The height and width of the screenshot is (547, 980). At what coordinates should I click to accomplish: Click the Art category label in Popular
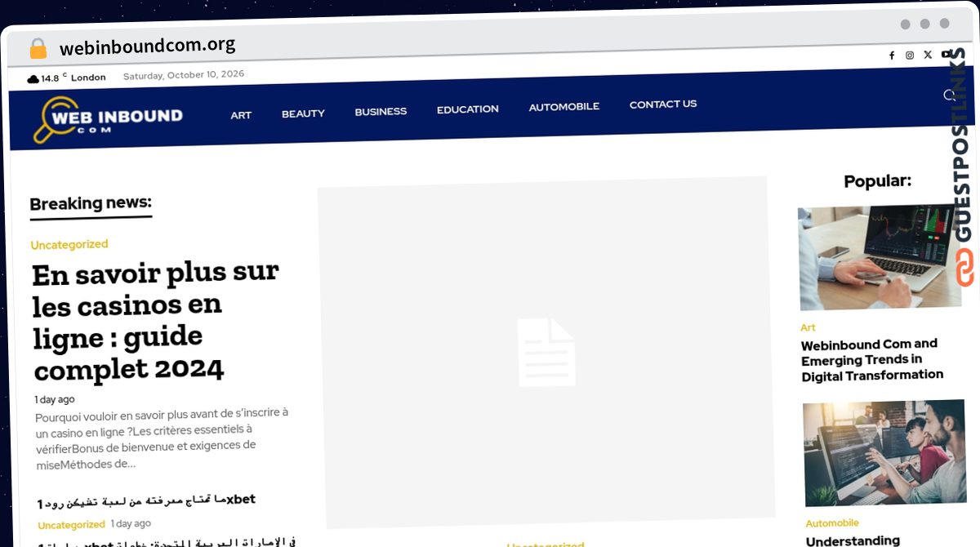[808, 327]
